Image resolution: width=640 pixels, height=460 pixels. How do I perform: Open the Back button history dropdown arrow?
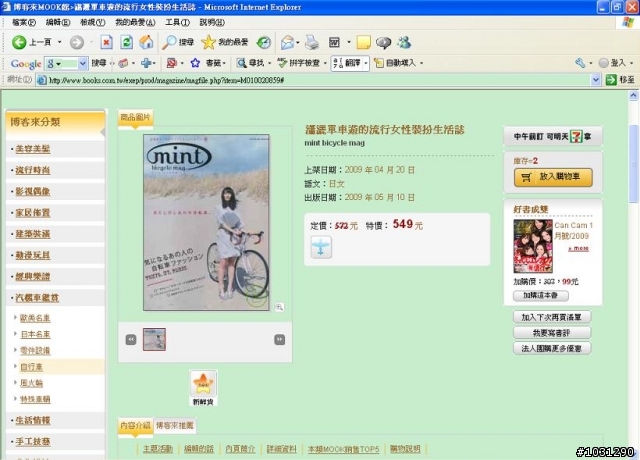click(x=60, y=42)
